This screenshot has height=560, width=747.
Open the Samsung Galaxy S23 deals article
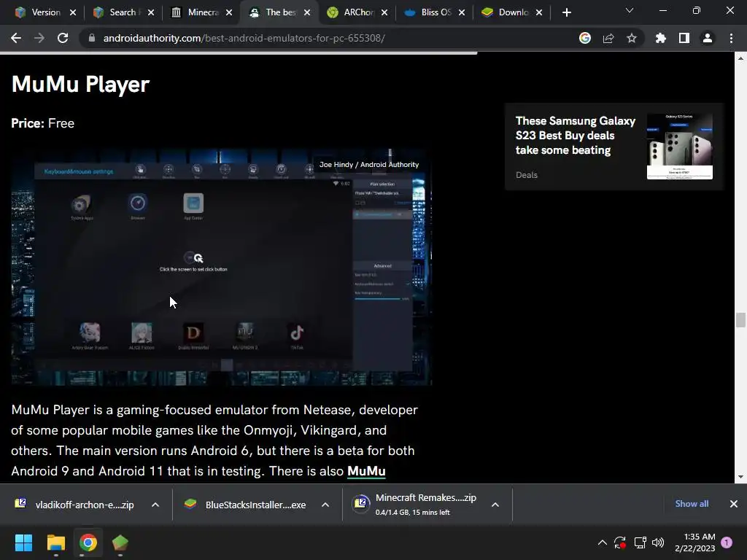pos(575,135)
